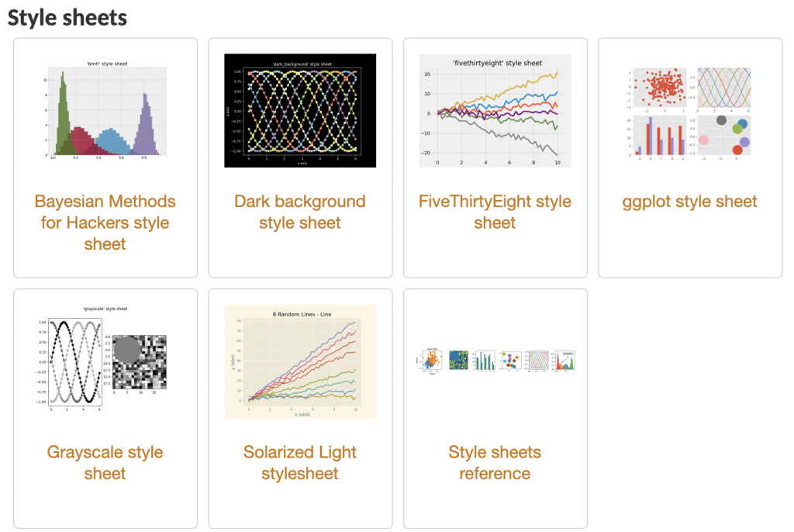
Task: Open the Solarized Light stylesheet link
Action: (x=299, y=462)
